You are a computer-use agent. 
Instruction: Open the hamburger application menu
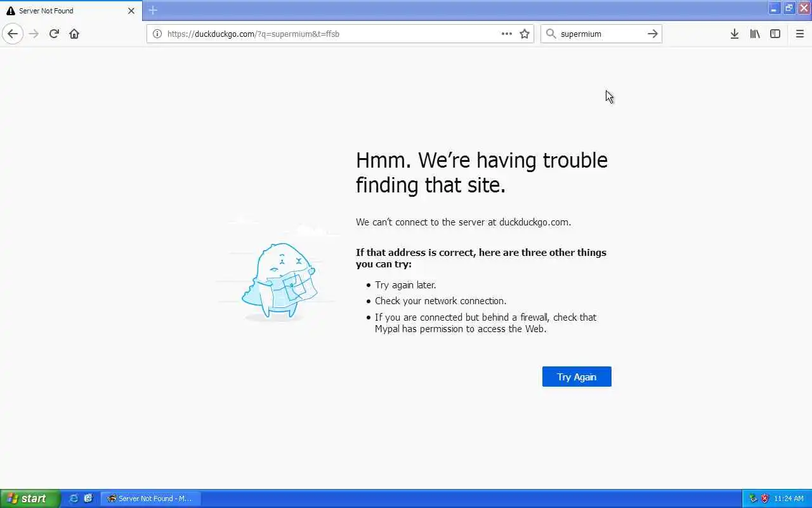point(799,34)
